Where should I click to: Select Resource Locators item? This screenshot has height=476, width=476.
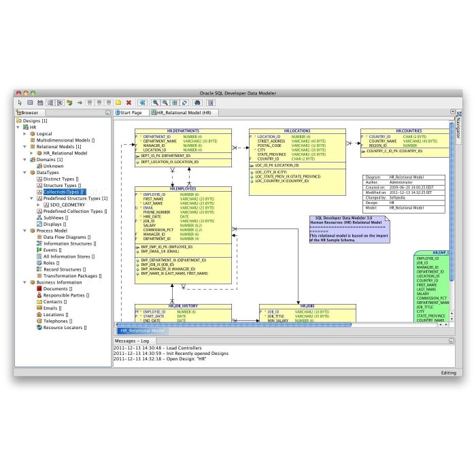(62, 328)
